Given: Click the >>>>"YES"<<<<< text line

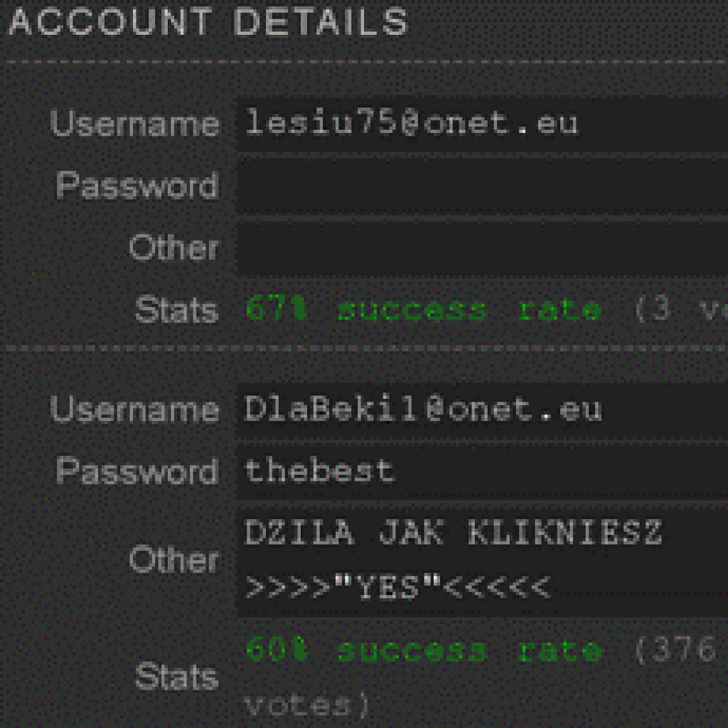Looking at the screenshot, I should point(397,588).
